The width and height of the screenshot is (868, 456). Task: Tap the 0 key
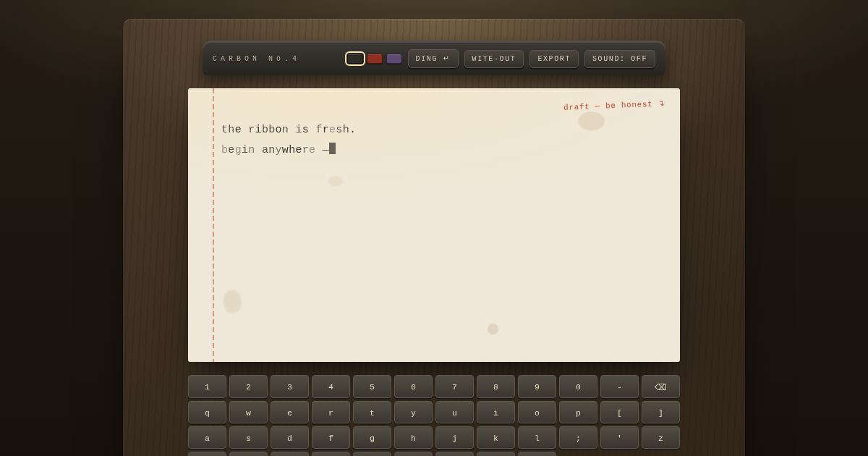click(x=578, y=387)
